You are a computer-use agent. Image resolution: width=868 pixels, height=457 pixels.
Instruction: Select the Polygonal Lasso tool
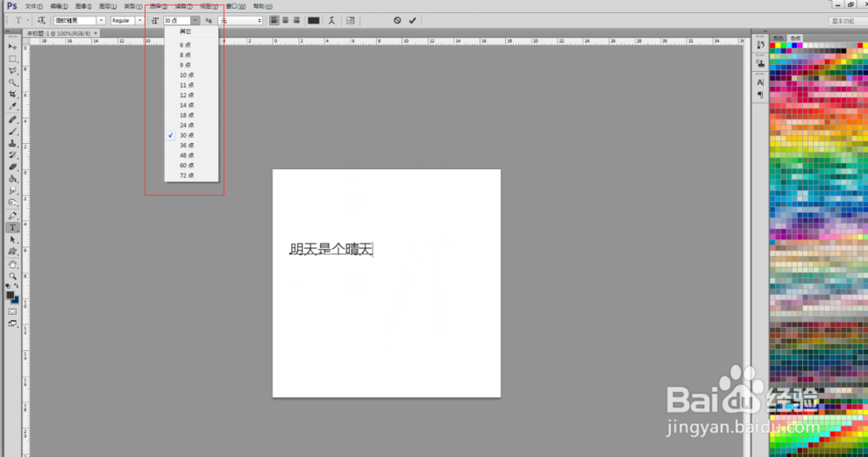tap(13, 71)
